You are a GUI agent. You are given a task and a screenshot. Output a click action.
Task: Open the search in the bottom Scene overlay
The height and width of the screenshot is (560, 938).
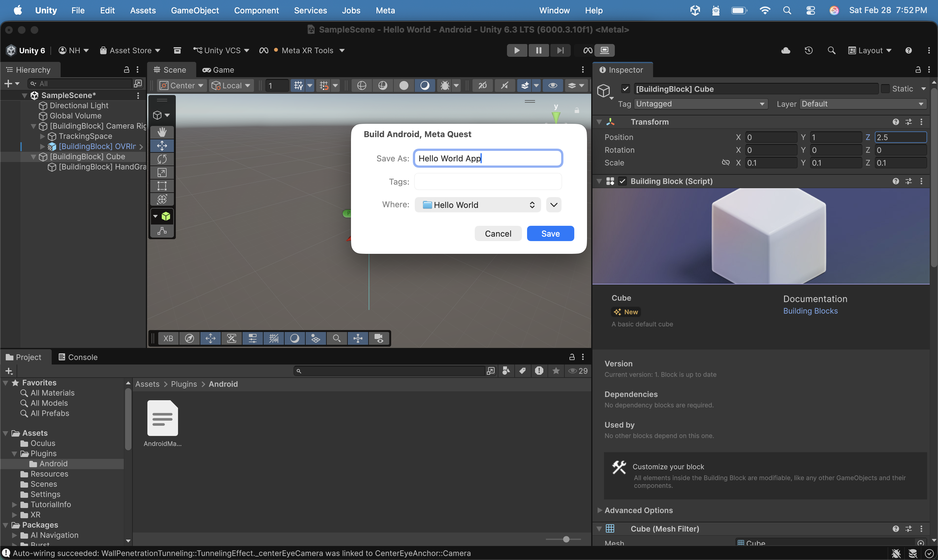[336, 338]
